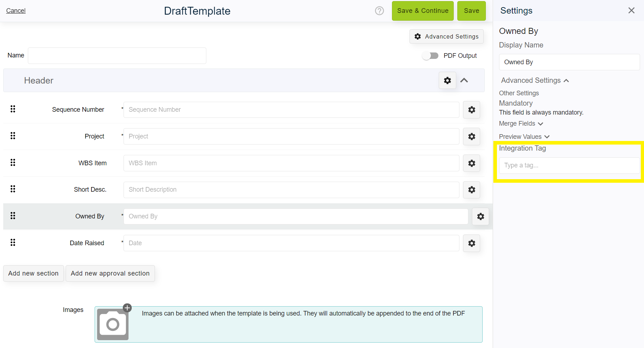
Task: Open settings for the Date Raised field
Action: point(471,243)
